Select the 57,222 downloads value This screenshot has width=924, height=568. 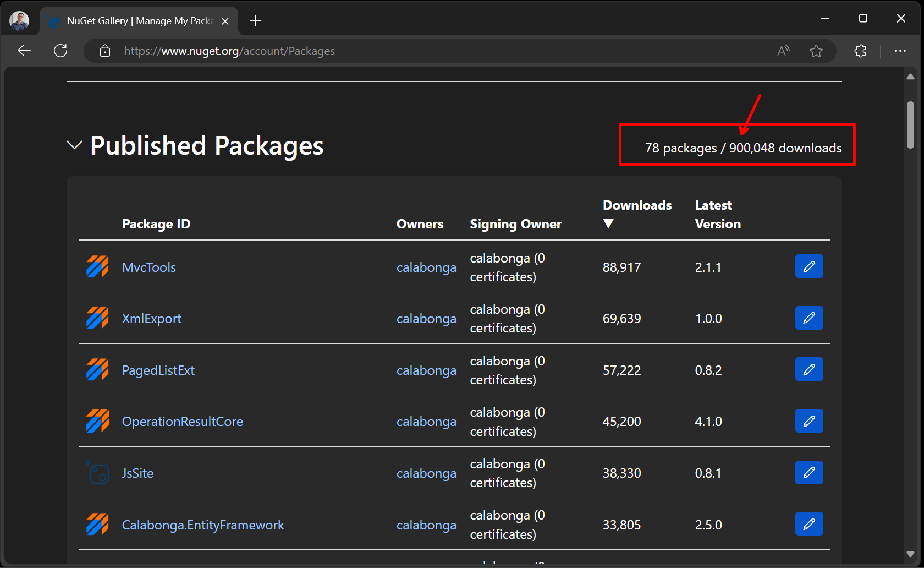[621, 370]
